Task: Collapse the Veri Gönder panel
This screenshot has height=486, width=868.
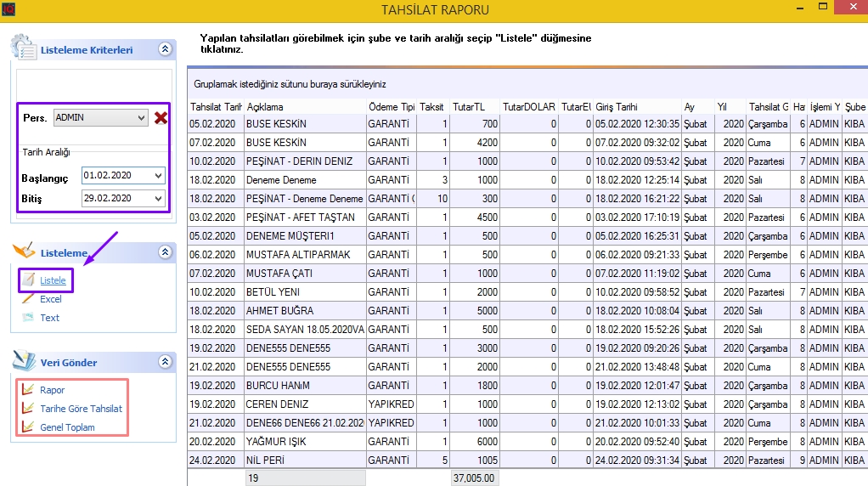Action: pos(165,362)
